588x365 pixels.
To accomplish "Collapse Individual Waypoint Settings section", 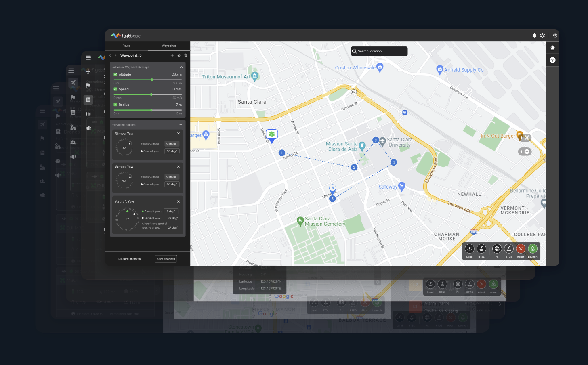I will [x=181, y=67].
